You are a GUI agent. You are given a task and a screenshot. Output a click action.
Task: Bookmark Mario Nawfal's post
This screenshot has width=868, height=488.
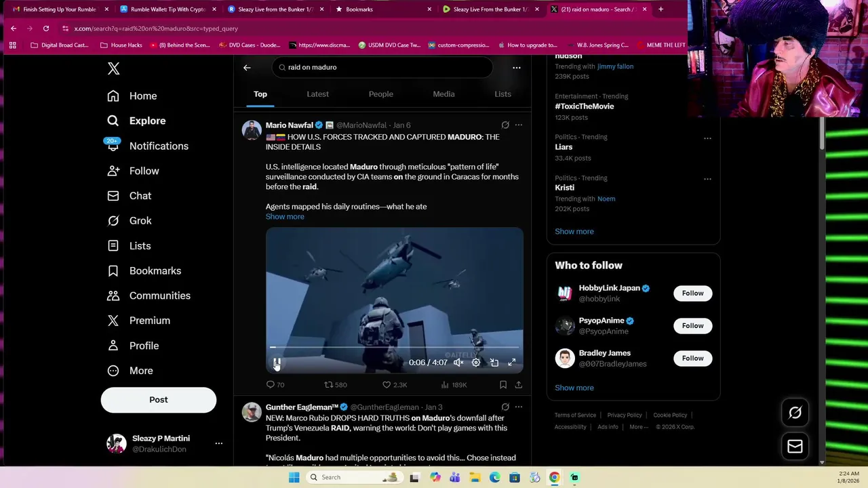[503, 384]
